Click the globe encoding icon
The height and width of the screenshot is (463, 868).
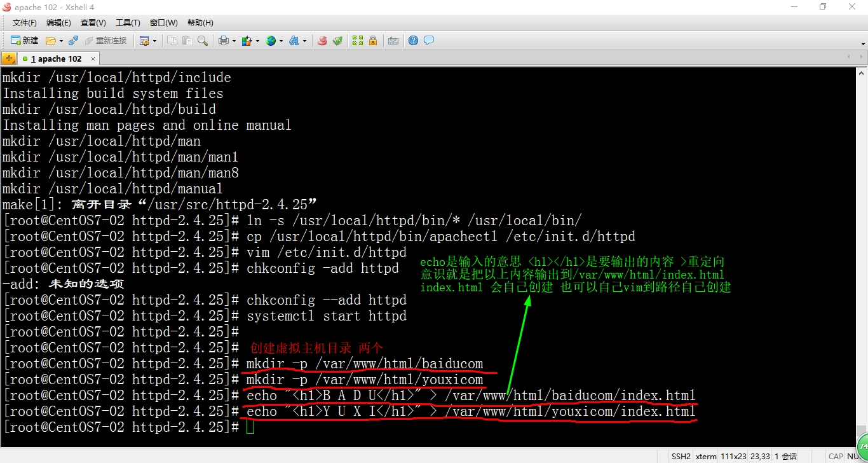pyautogui.click(x=271, y=41)
